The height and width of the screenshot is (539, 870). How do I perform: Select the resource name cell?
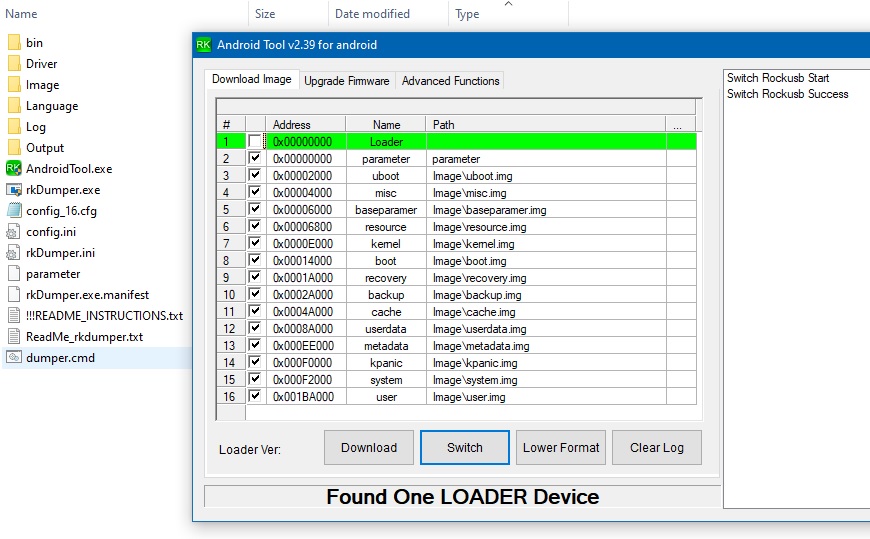pyautogui.click(x=386, y=227)
